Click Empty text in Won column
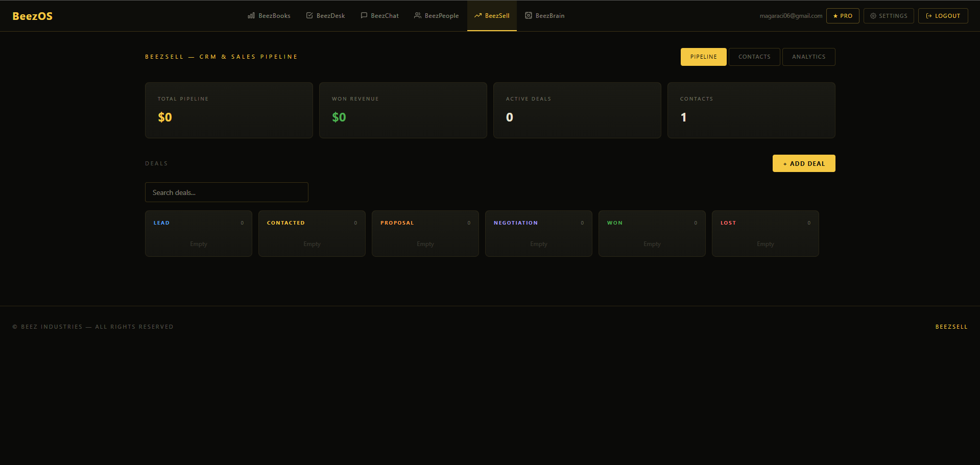Image resolution: width=980 pixels, height=465 pixels. point(652,244)
